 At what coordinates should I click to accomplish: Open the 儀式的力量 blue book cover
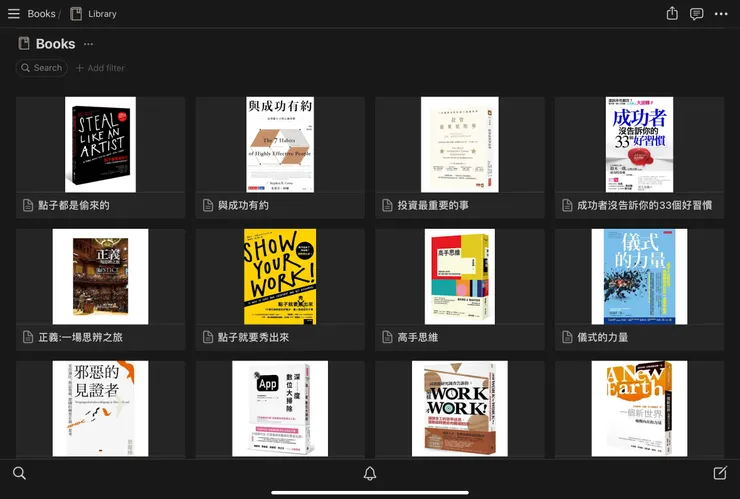tap(639, 277)
